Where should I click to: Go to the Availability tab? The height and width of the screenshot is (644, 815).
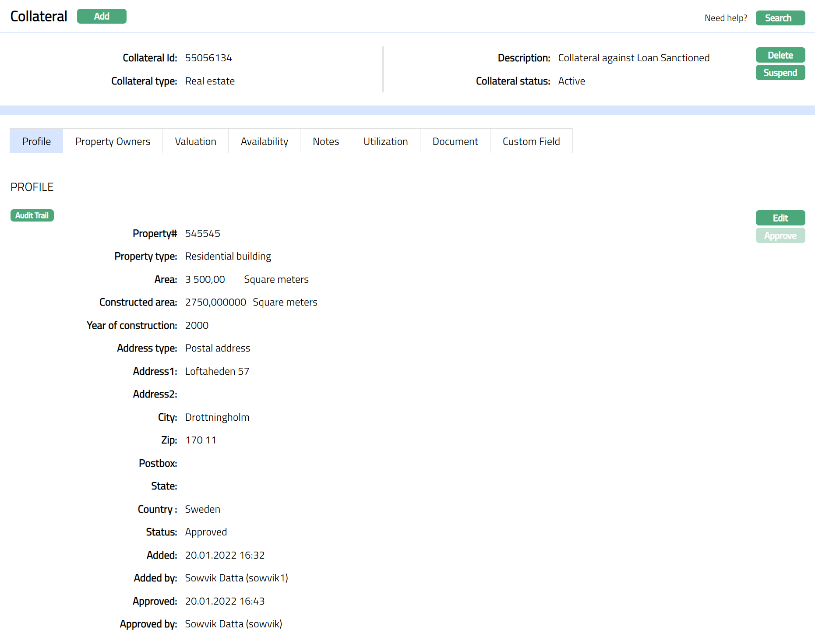tap(264, 141)
